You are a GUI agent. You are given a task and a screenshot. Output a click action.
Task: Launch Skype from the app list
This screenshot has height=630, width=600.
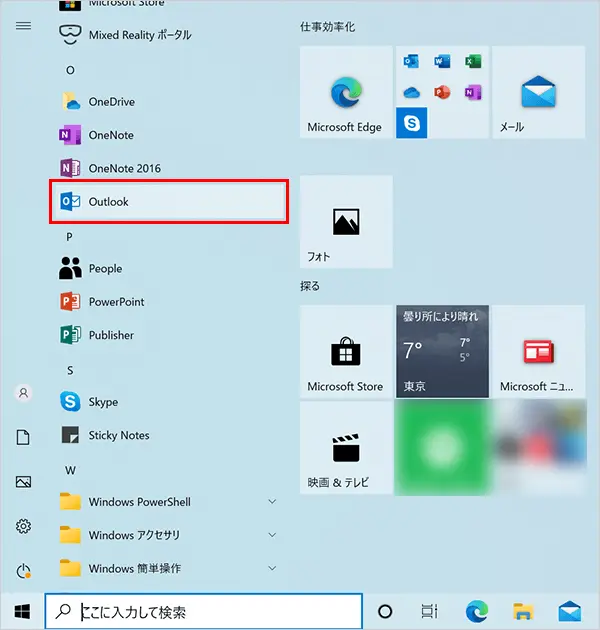[169, 402]
